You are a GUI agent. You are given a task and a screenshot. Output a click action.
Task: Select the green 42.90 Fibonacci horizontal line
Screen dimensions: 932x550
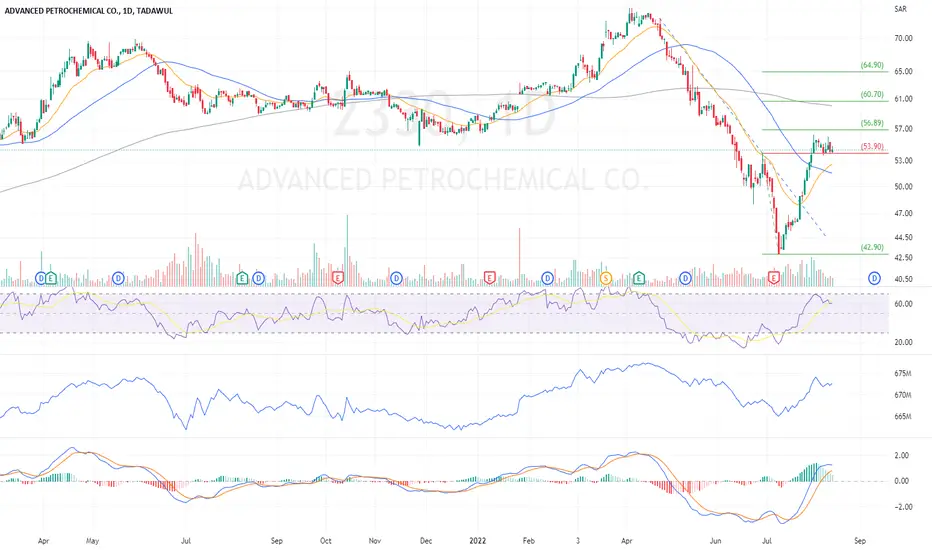tap(825, 254)
